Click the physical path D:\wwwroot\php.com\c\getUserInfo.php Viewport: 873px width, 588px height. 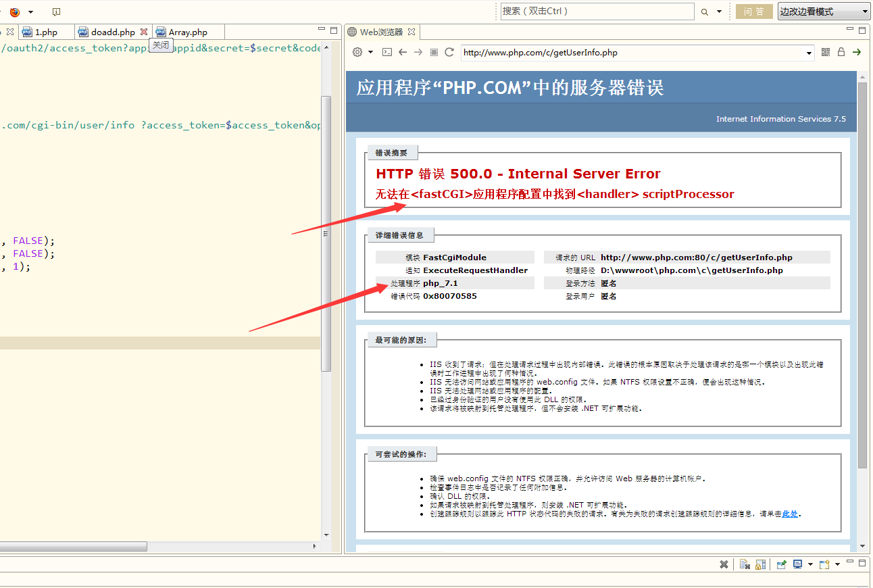691,270
